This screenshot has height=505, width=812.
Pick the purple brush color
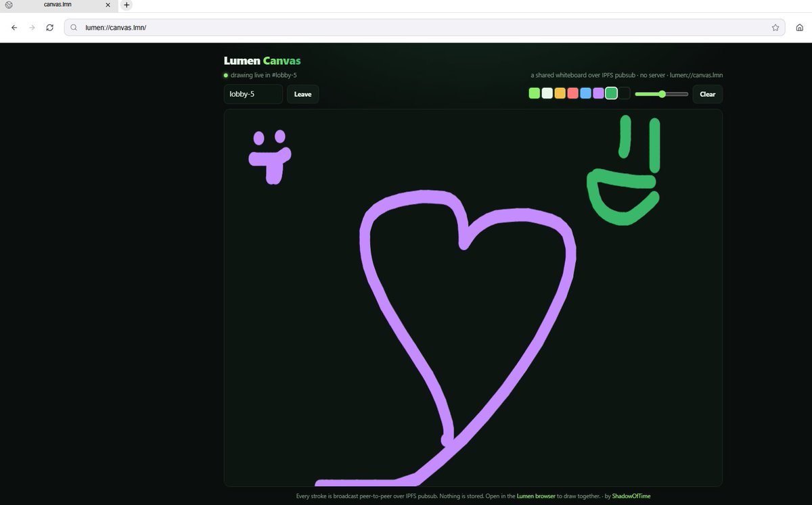pyautogui.click(x=599, y=94)
